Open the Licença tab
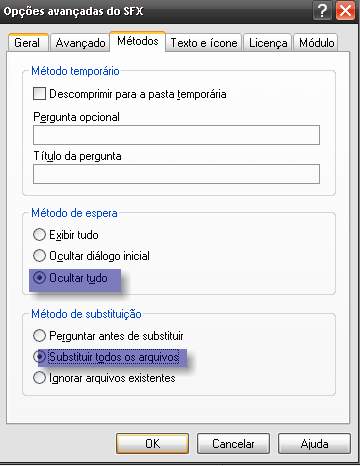This screenshot has height=466, width=360. coord(268,43)
